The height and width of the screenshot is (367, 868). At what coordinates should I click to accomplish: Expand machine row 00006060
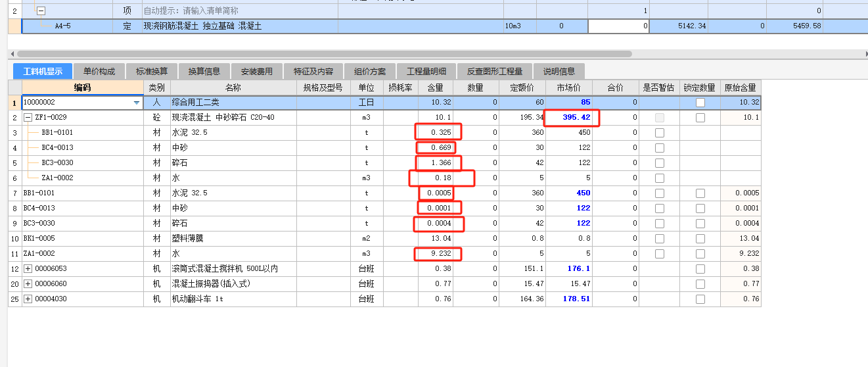[x=28, y=284]
